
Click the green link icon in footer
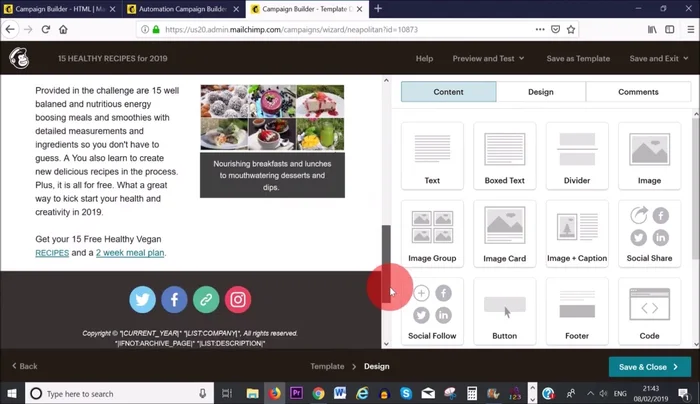pyautogui.click(x=206, y=299)
